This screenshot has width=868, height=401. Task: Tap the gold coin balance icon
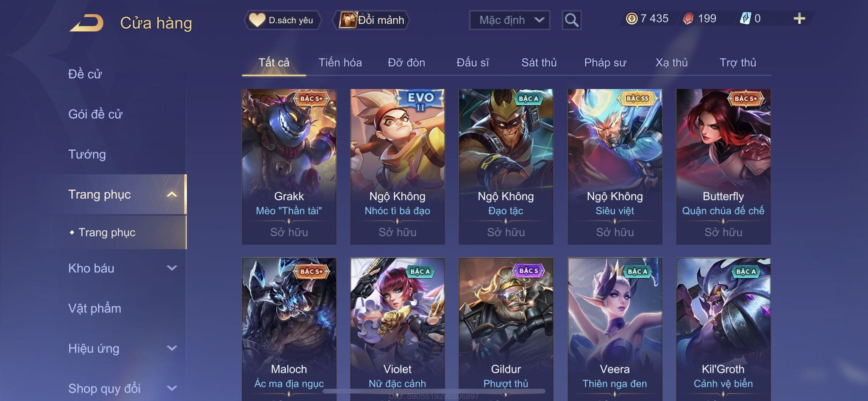[x=632, y=19]
